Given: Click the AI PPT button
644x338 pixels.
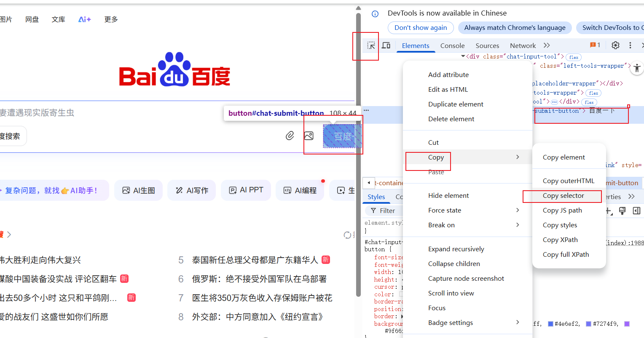Looking at the screenshot, I should tap(246, 190).
